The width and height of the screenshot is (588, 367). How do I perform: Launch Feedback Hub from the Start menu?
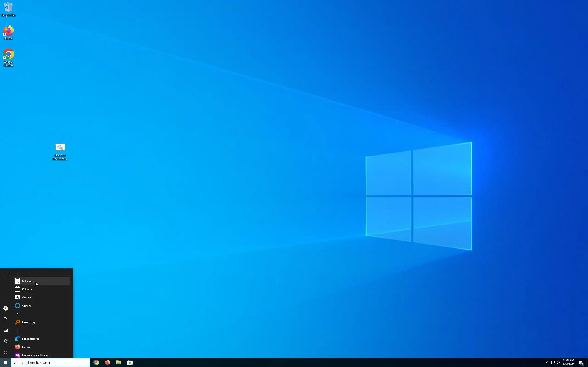pos(30,339)
